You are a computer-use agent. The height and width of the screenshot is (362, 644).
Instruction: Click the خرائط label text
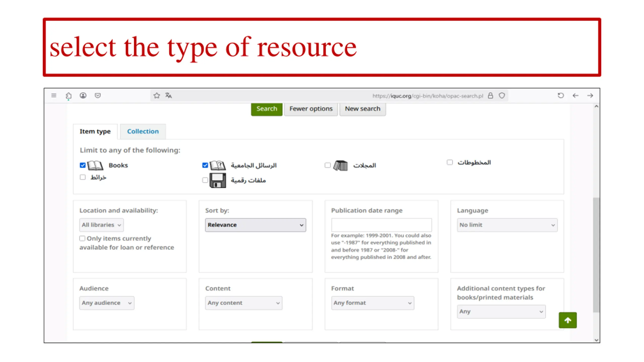98,177
